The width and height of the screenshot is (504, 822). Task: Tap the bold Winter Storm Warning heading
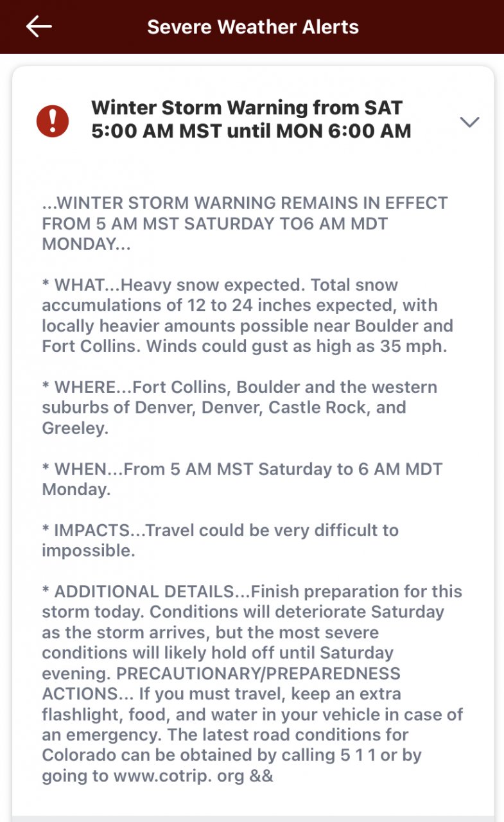[251, 119]
